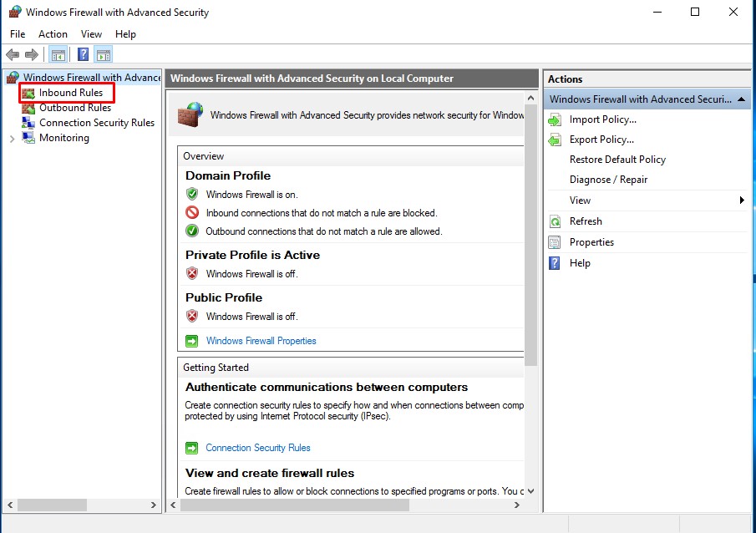Click the green shield icon under Domain Profile

tap(192, 194)
